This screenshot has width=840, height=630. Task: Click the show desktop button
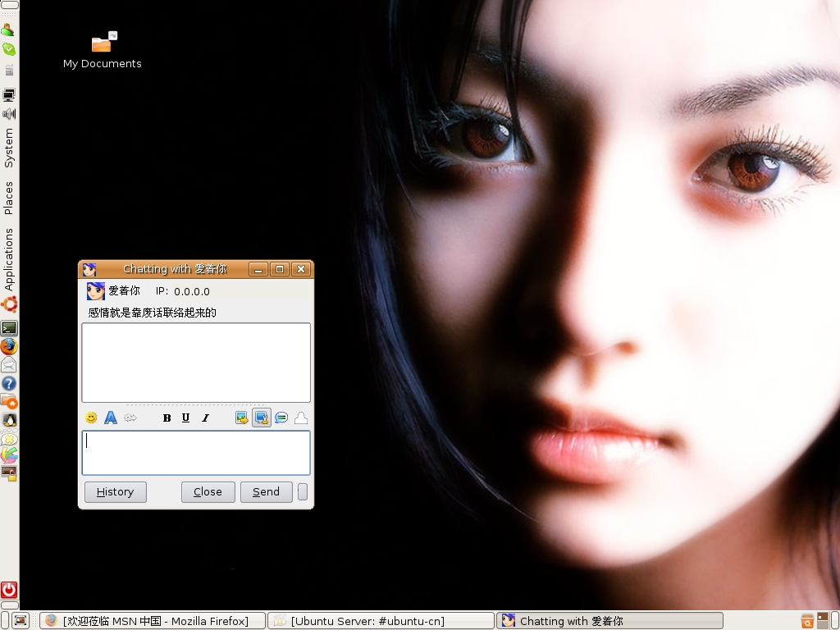21,621
